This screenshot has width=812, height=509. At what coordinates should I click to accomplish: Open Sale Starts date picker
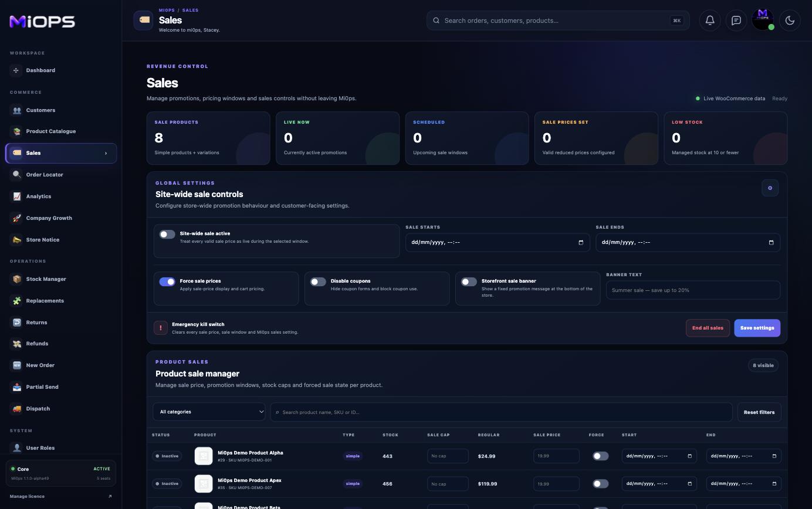(581, 242)
